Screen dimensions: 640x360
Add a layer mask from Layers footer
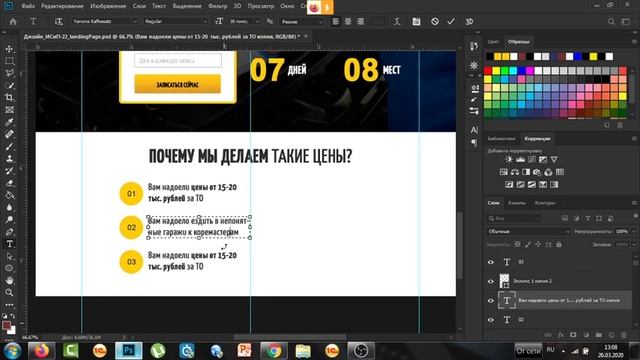pos(573,335)
